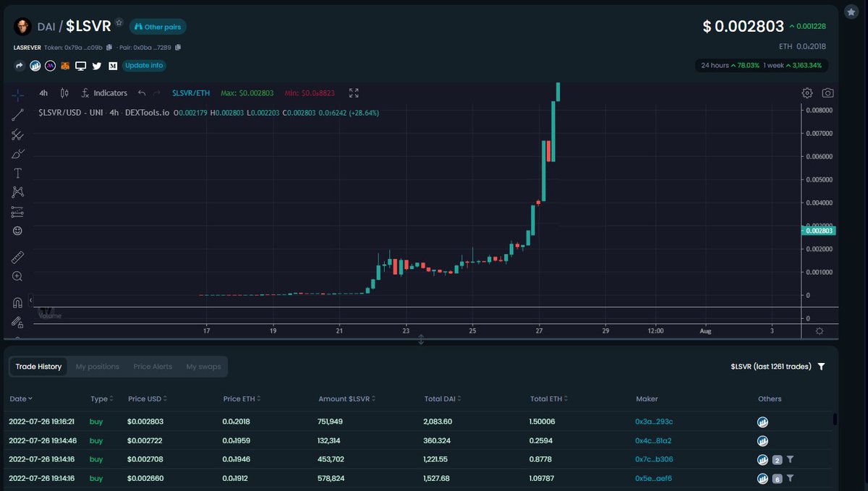Undo the last chart action

point(142,93)
